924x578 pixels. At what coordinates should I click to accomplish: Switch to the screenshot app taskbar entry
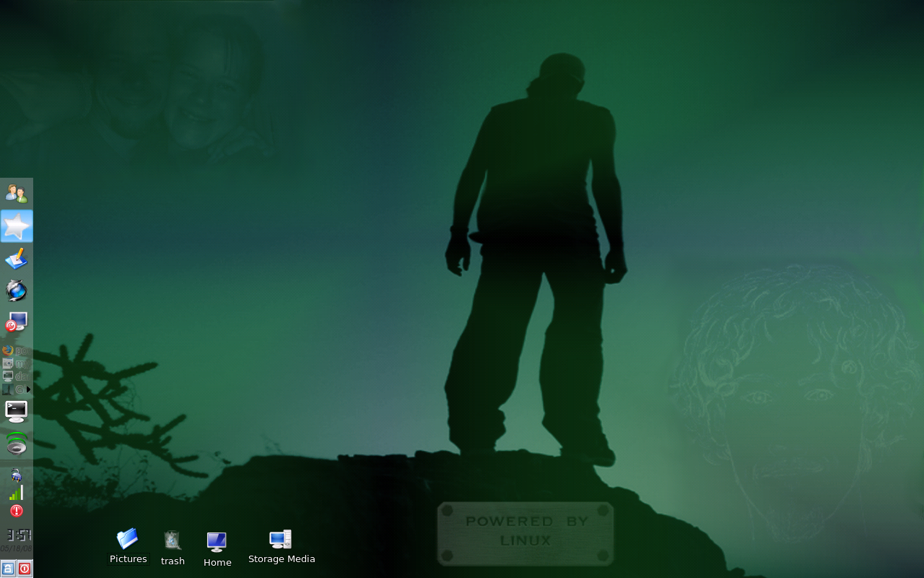[x=16, y=363]
